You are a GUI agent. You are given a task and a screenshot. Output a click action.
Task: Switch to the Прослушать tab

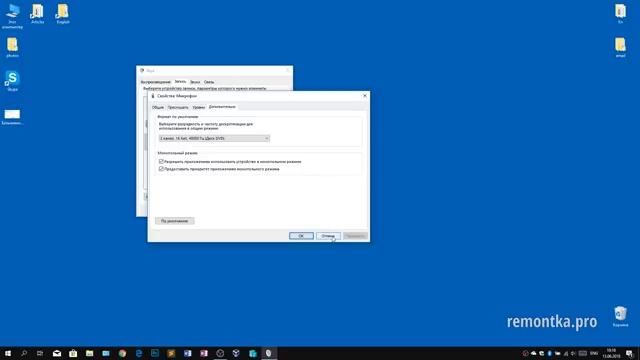click(178, 107)
